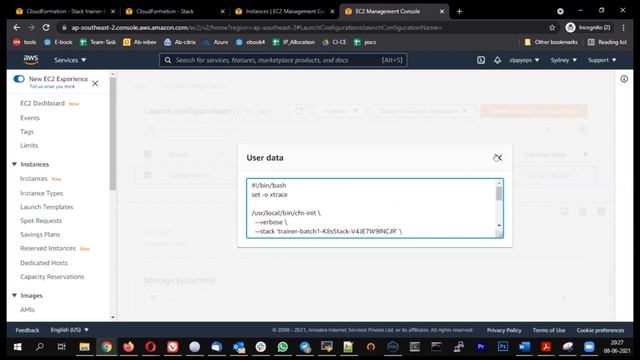This screenshot has height=360, width=640.
Task: Open the Other bookmarks folder
Action: [551, 42]
